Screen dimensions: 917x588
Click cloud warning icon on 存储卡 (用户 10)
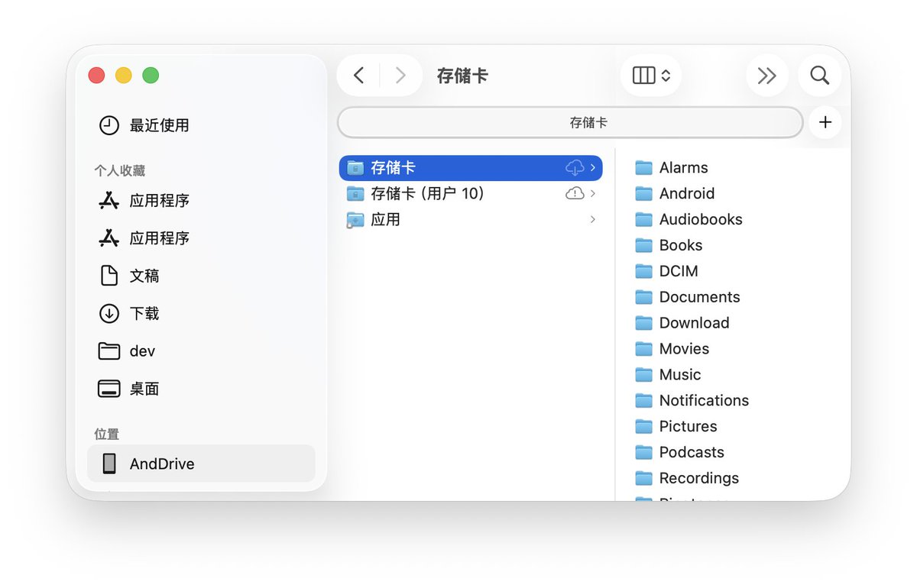click(x=575, y=193)
